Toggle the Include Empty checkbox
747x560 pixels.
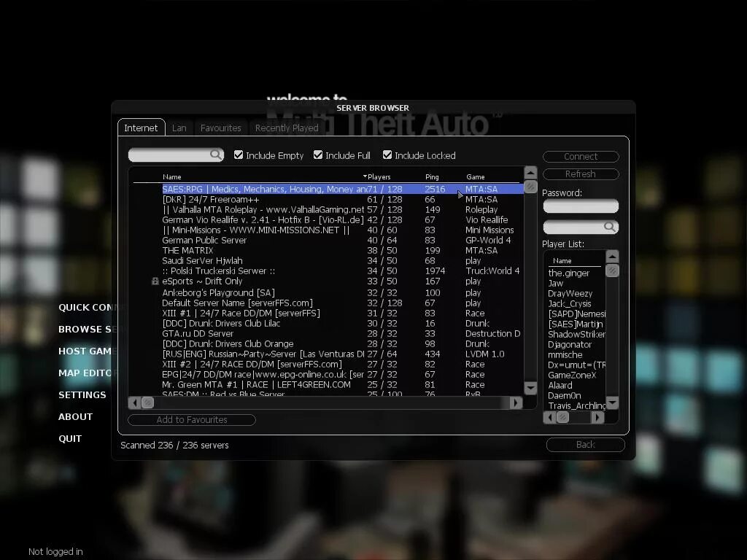pos(239,155)
